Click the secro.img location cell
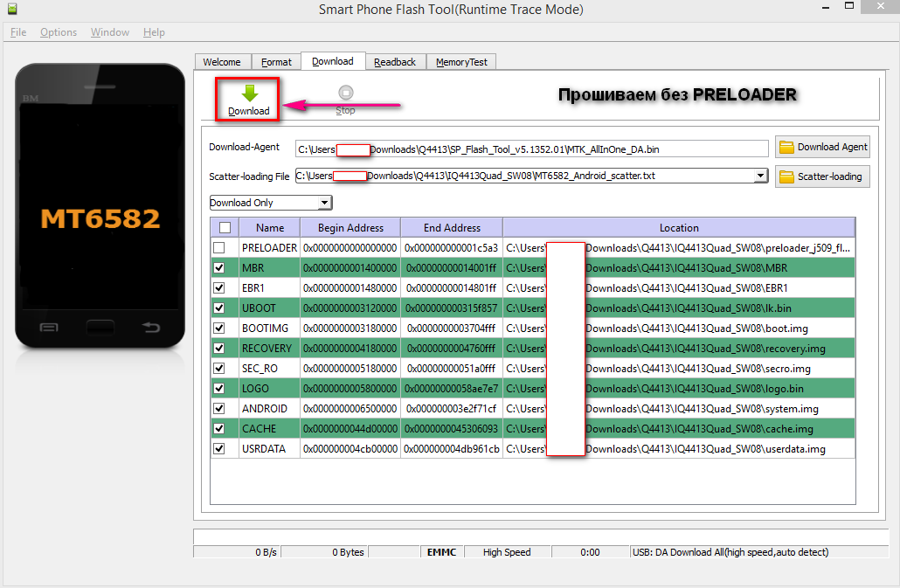 tap(679, 369)
